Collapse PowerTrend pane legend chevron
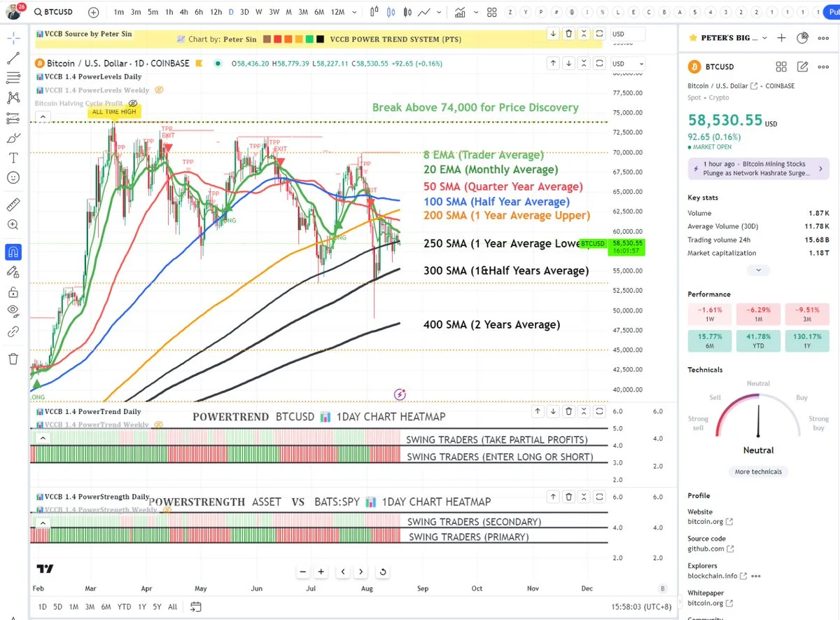The height and width of the screenshot is (620, 840). pyautogui.click(x=41, y=438)
